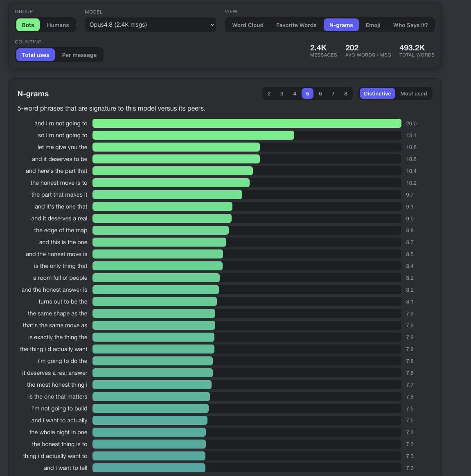Click the 5-word phrases description text
This screenshot has width=471, height=476.
click(x=111, y=109)
